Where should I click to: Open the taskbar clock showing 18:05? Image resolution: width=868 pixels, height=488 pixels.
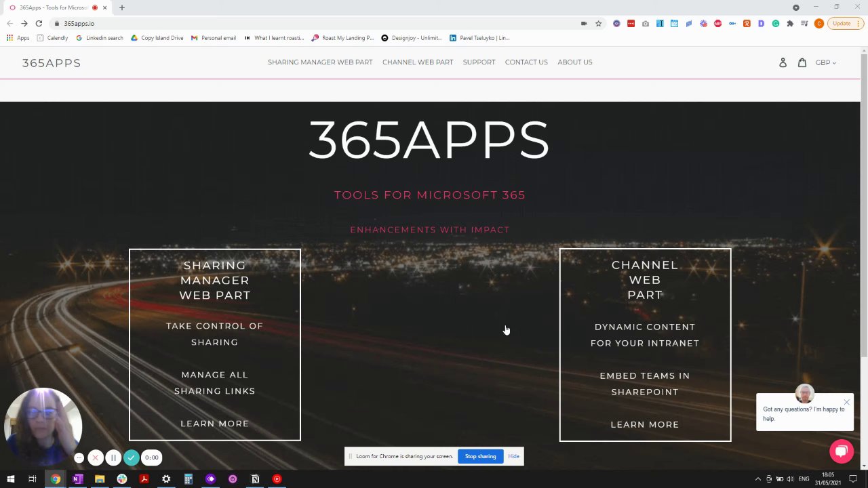pos(828,479)
